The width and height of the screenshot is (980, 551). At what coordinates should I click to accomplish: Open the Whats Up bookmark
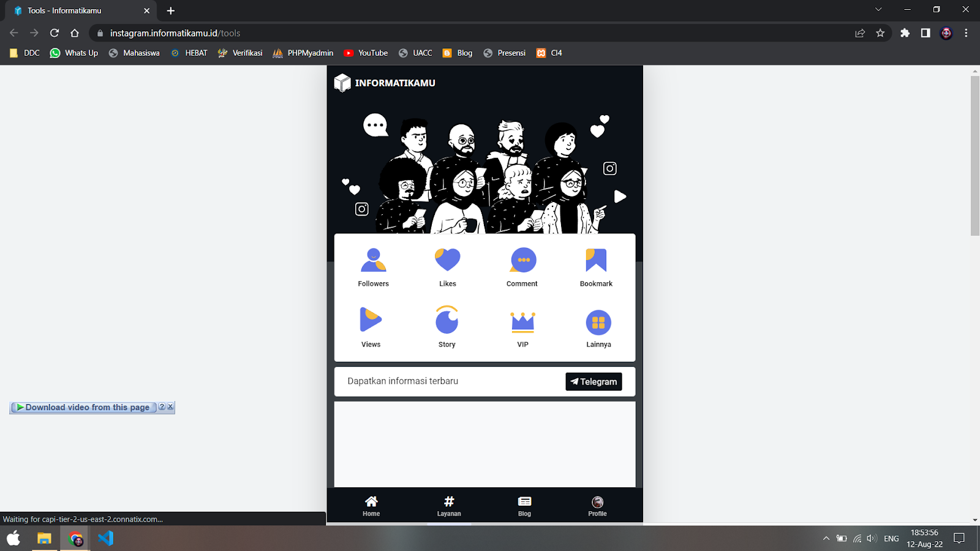[x=74, y=53]
